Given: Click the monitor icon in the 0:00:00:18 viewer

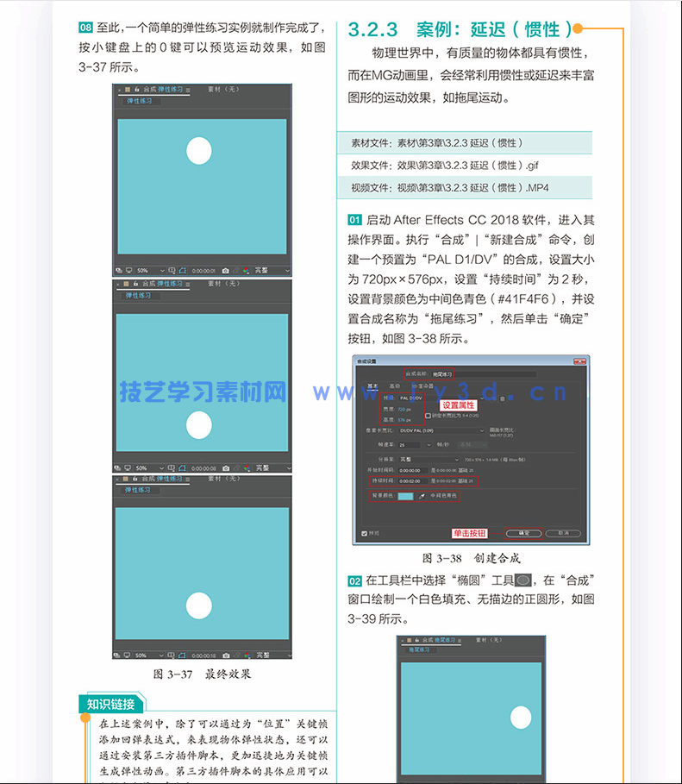Looking at the screenshot, I should tap(127, 655).
